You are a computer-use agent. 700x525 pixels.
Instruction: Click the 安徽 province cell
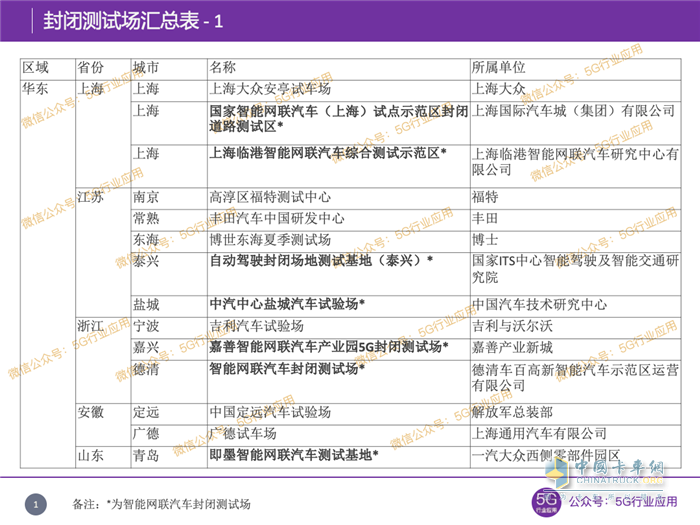coord(103,425)
